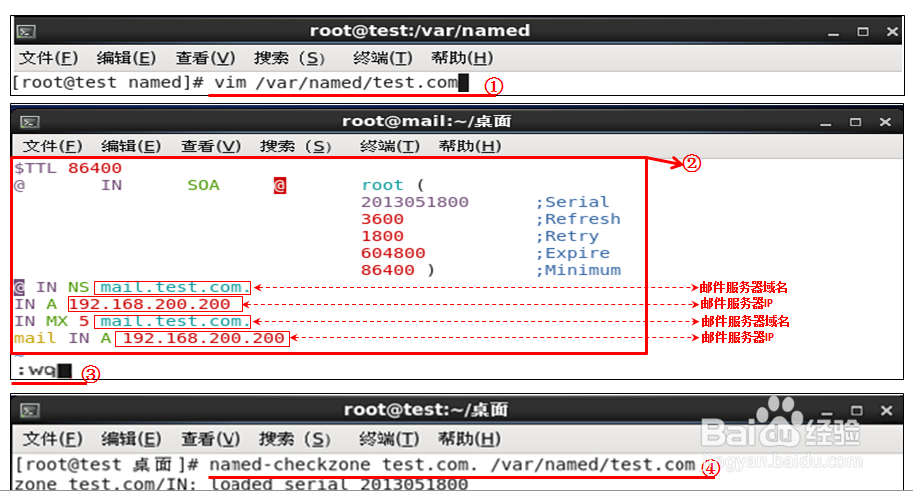Open 文件(F) menu in root@test:/var/named window
The width and height of the screenshot is (913, 492).
(x=48, y=58)
